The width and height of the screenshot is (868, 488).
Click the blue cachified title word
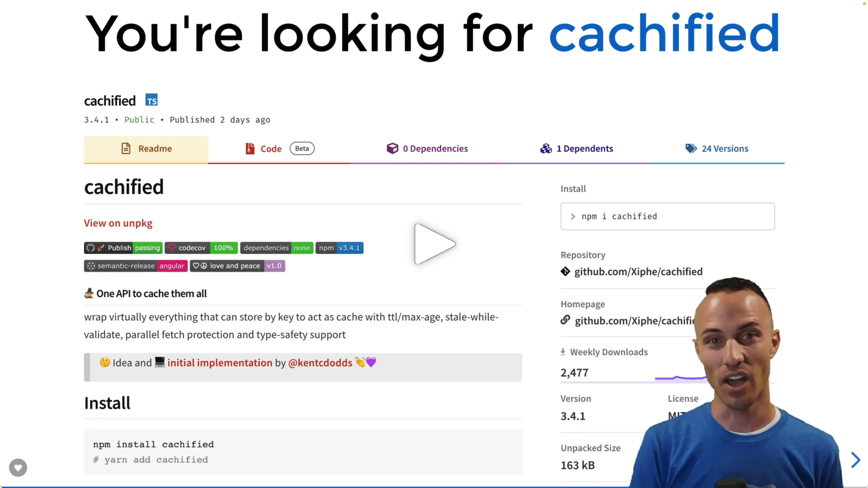tap(664, 33)
